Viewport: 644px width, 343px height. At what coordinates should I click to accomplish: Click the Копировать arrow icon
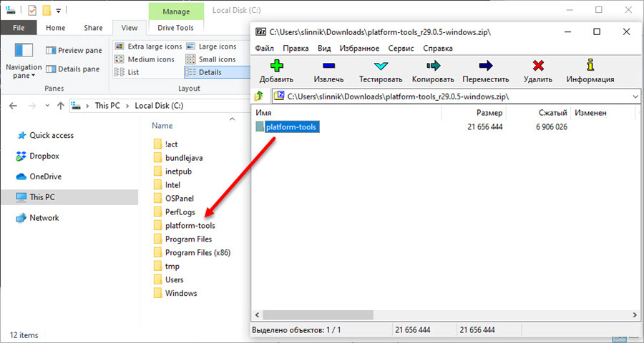pos(433,66)
